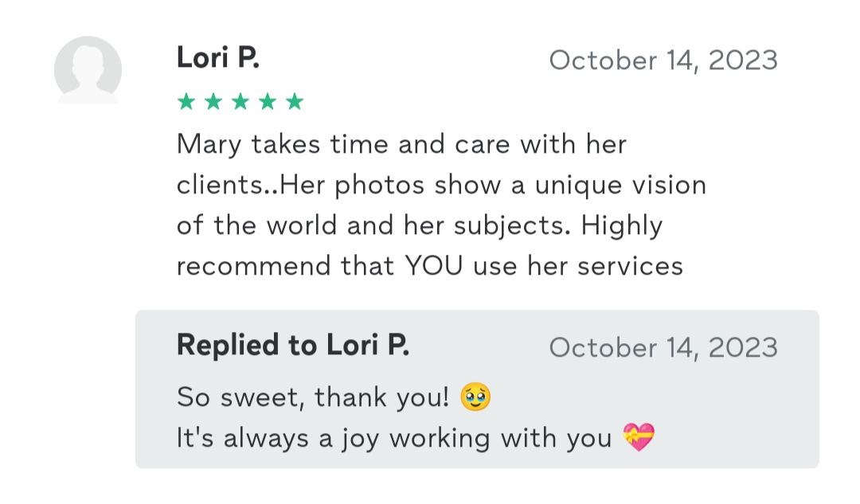The image size is (860, 504).
Task: Click the reviewer's default avatar icon
Action: (88, 70)
